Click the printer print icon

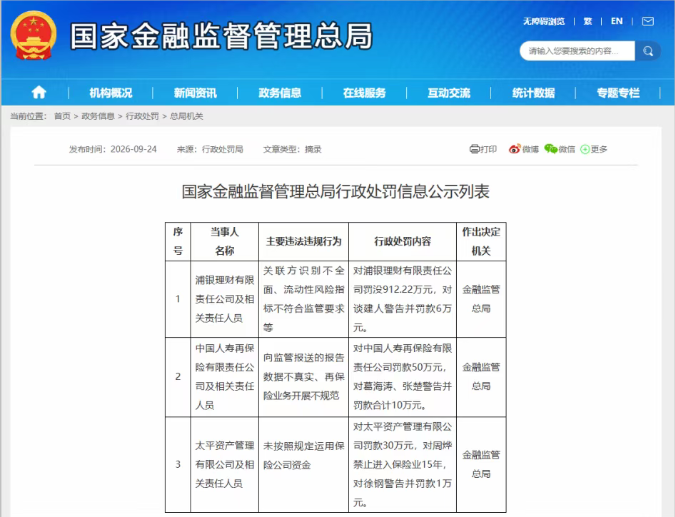474,149
